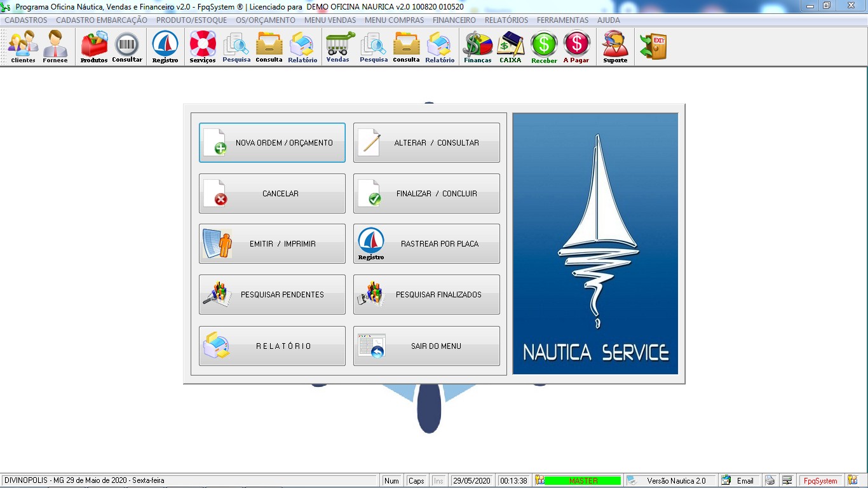Open Relatório icon left of Finanças

pos(440,47)
